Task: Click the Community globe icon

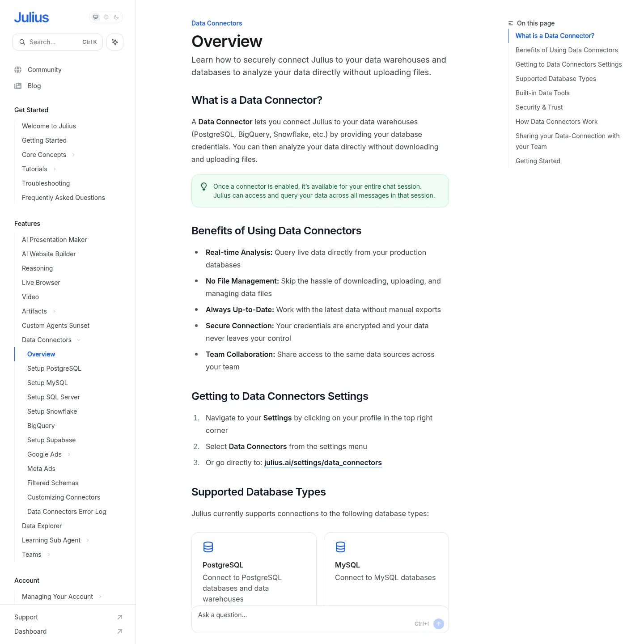Action: pos(18,70)
